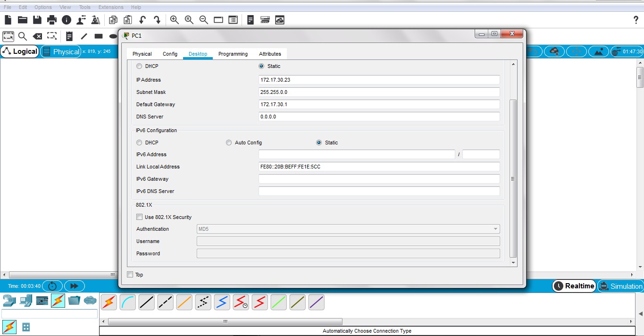Select the Serial DCE cable with clock
The width and height of the screenshot is (644, 336).
pos(241,302)
